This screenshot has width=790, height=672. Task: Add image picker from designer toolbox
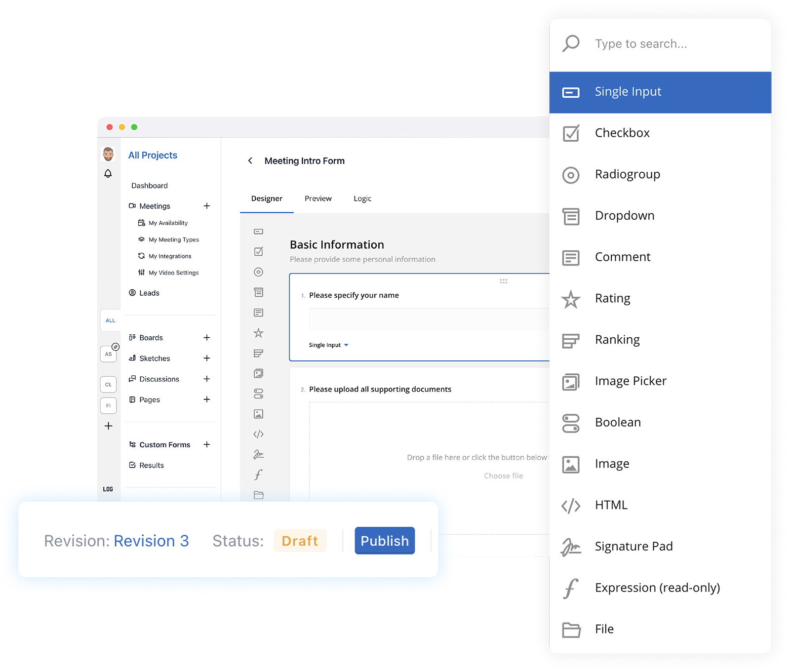click(258, 373)
